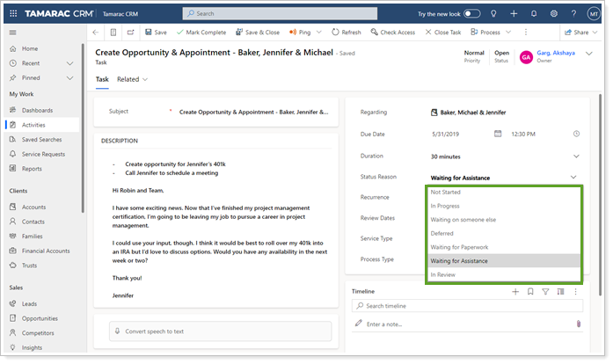Open the settings gear icon

click(555, 14)
